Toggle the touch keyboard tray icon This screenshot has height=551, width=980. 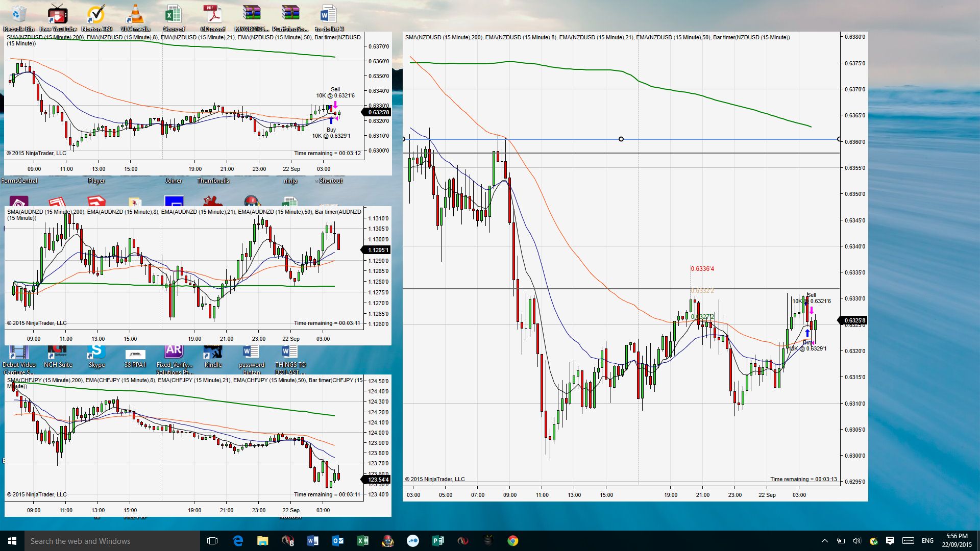point(908,541)
